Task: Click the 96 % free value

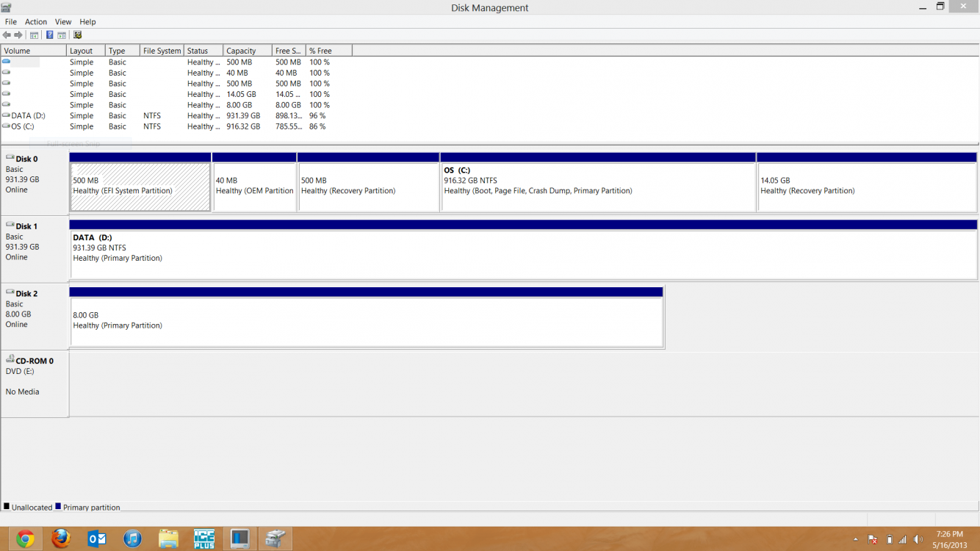Action: pyautogui.click(x=317, y=115)
